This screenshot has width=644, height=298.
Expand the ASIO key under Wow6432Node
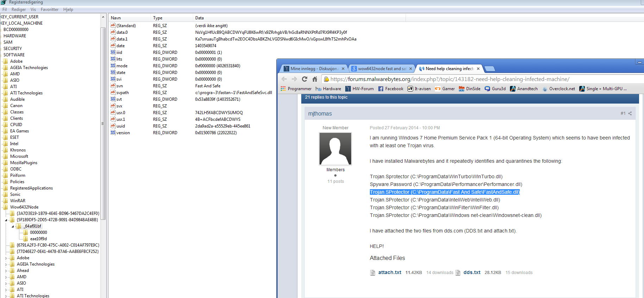(x=6, y=283)
